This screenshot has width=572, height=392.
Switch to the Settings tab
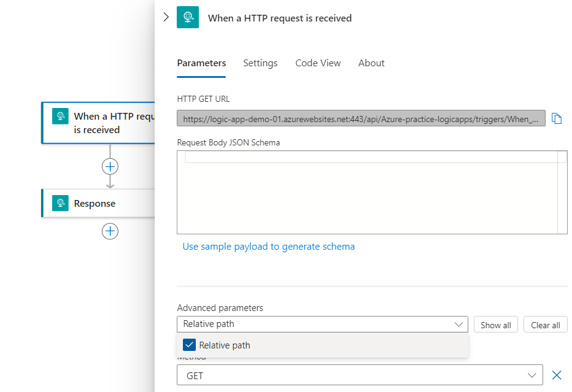pyautogui.click(x=260, y=63)
